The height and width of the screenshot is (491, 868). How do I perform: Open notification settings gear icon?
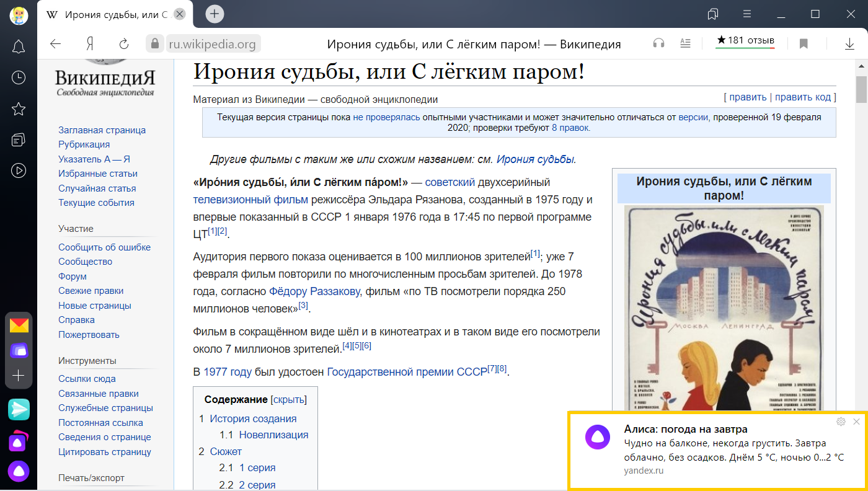[841, 422]
